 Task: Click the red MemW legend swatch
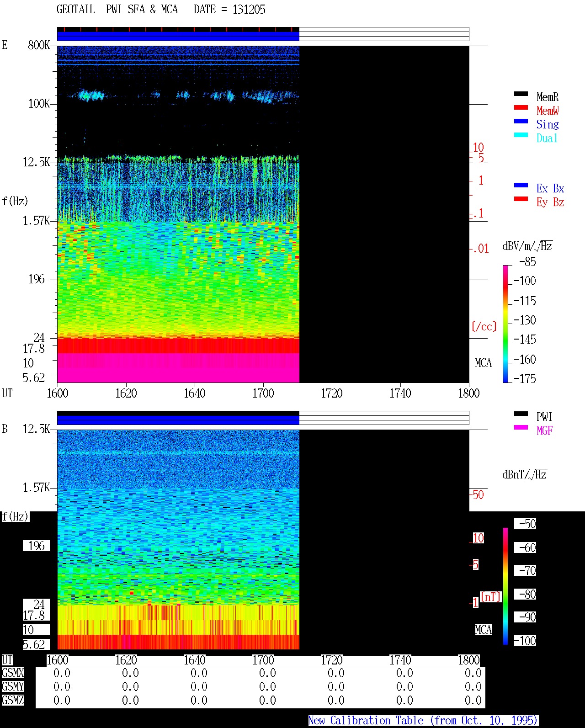(521, 107)
